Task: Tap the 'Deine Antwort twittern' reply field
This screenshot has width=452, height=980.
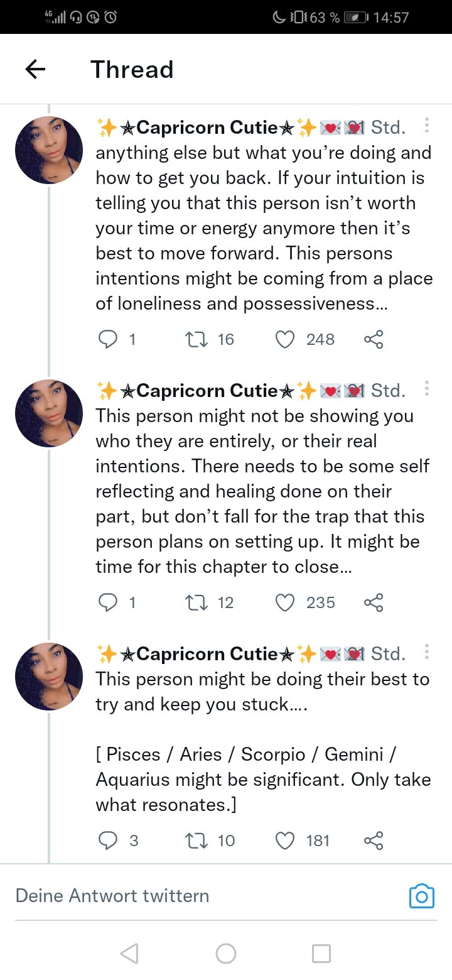Action: 188,895
